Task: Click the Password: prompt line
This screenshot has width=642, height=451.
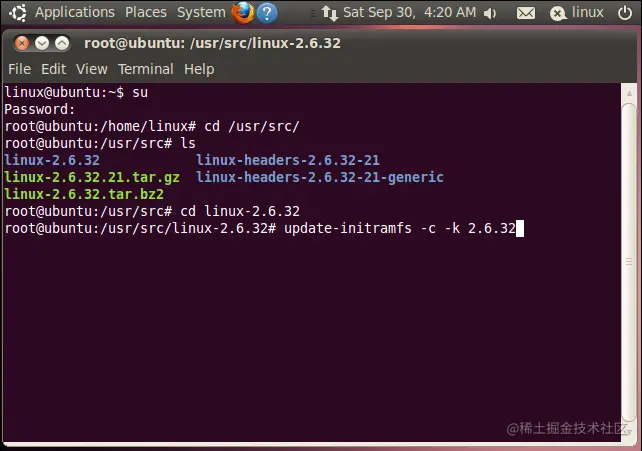Action: coord(40,109)
